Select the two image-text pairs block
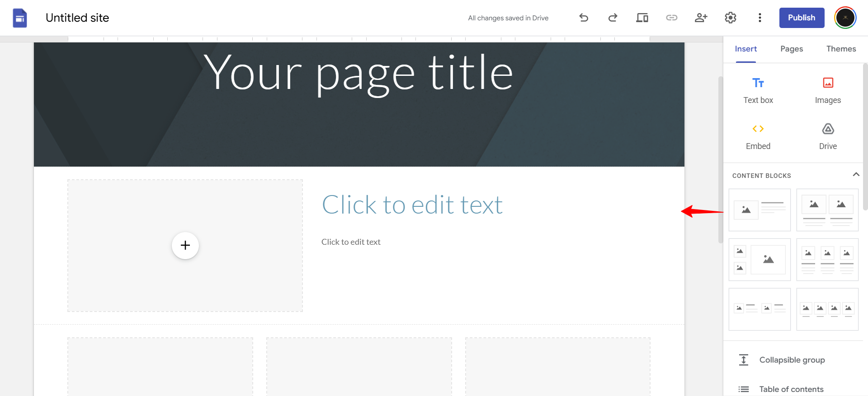 pos(759,309)
